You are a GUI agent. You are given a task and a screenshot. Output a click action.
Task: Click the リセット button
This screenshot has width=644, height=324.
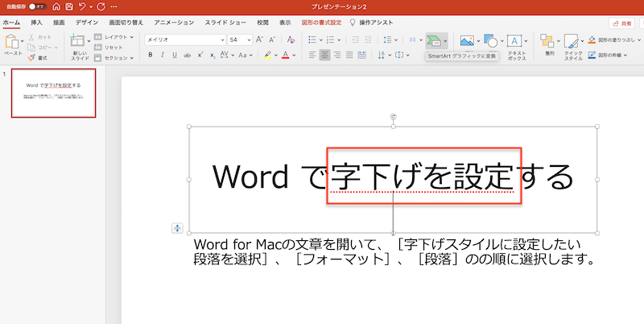[109, 48]
